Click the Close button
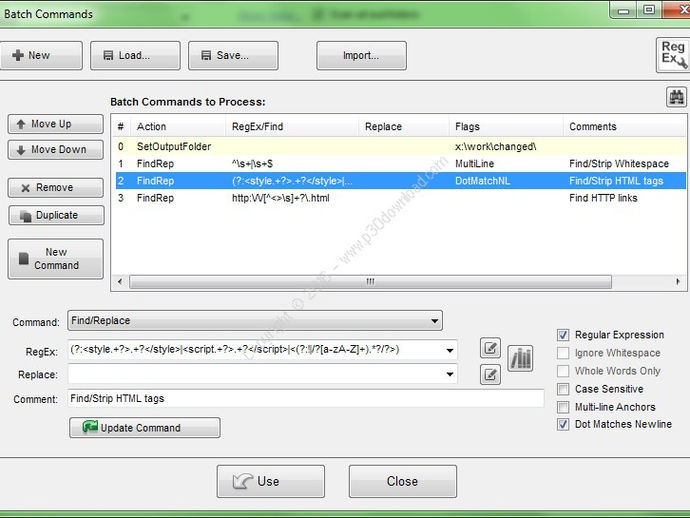 [403, 481]
